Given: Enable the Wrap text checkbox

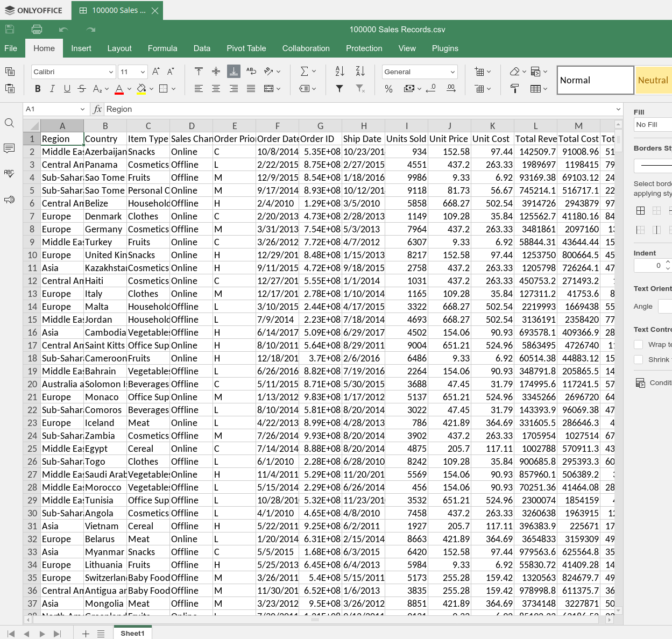Looking at the screenshot, I should [x=638, y=345].
